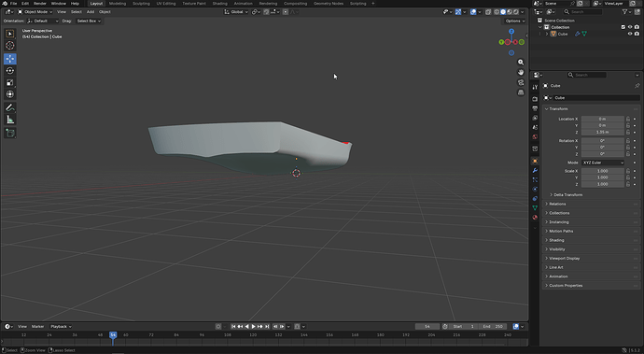Select the Select Box tool
Image resolution: width=644 pixels, height=354 pixels.
point(10,34)
